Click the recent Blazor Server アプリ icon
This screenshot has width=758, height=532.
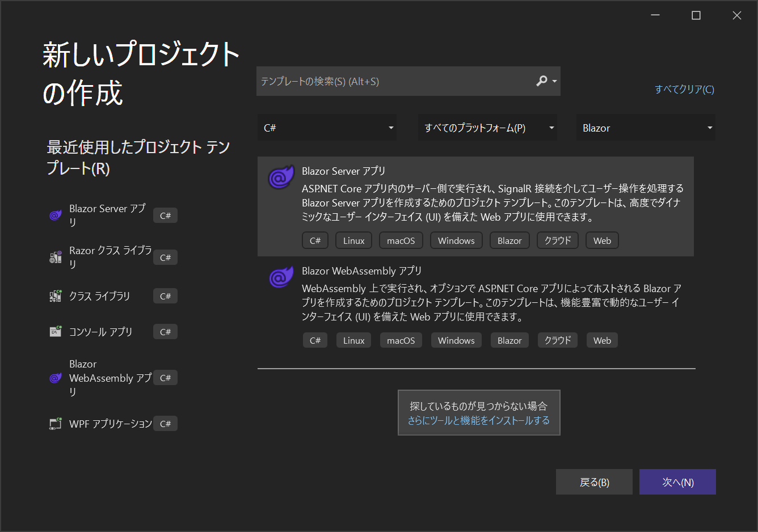(x=56, y=216)
